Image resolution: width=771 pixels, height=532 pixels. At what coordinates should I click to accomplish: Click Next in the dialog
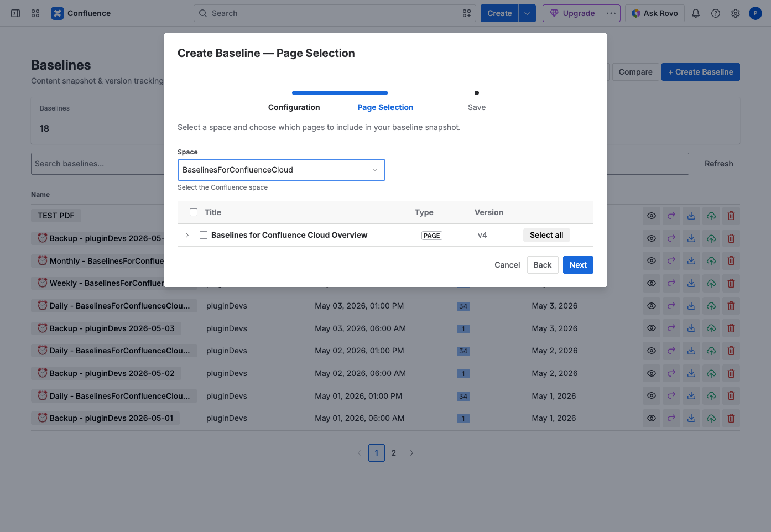578,265
